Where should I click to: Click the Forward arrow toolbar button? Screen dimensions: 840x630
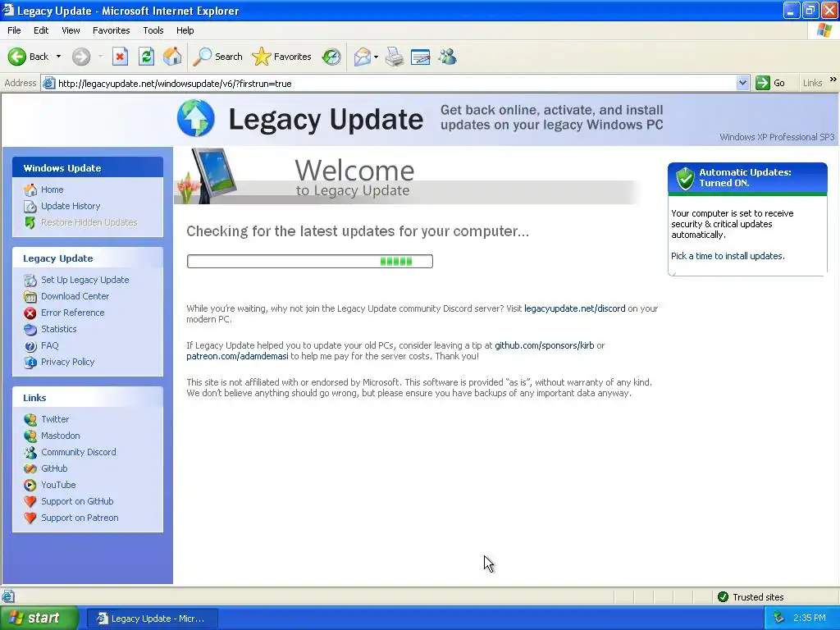pyautogui.click(x=81, y=57)
